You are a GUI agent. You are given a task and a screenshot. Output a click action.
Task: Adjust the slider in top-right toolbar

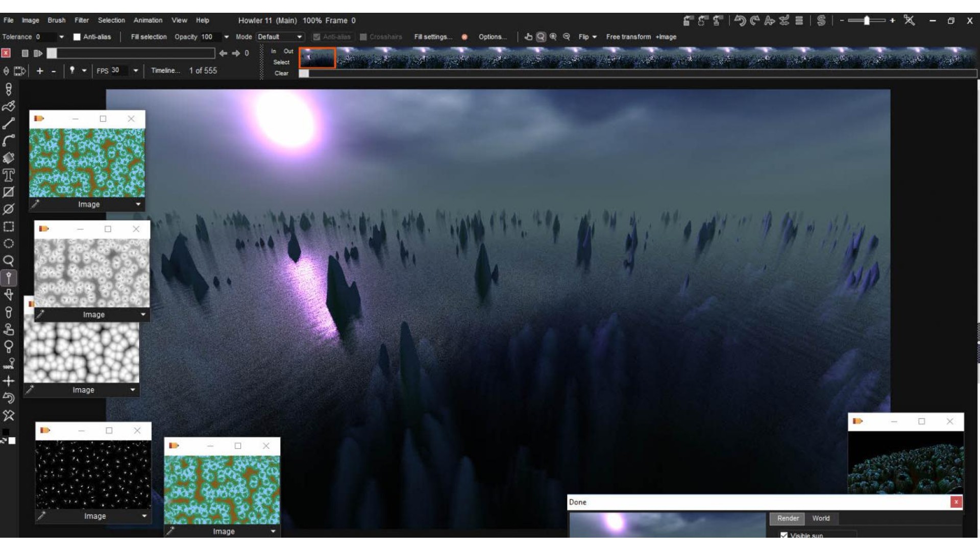click(867, 20)
